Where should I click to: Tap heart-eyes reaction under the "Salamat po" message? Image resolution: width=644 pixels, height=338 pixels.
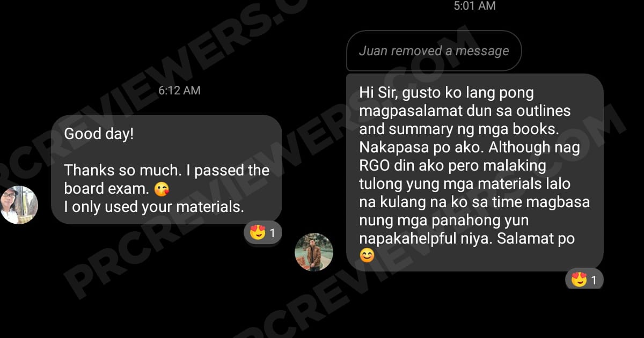(579, 280)
